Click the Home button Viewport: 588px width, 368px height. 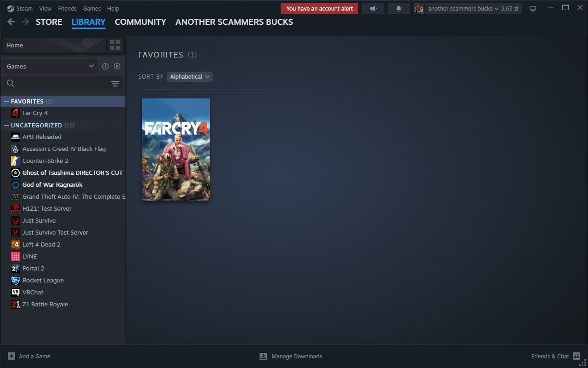54,45
